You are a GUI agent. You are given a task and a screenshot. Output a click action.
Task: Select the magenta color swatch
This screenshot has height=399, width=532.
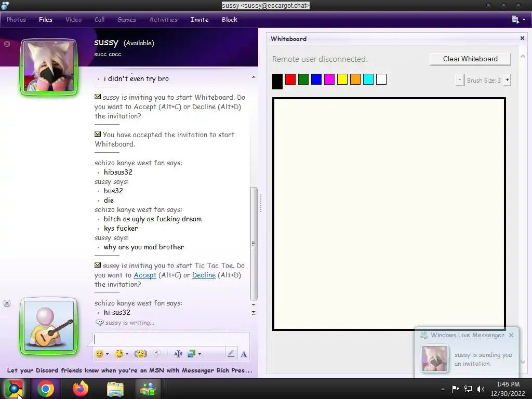point(329,79)
